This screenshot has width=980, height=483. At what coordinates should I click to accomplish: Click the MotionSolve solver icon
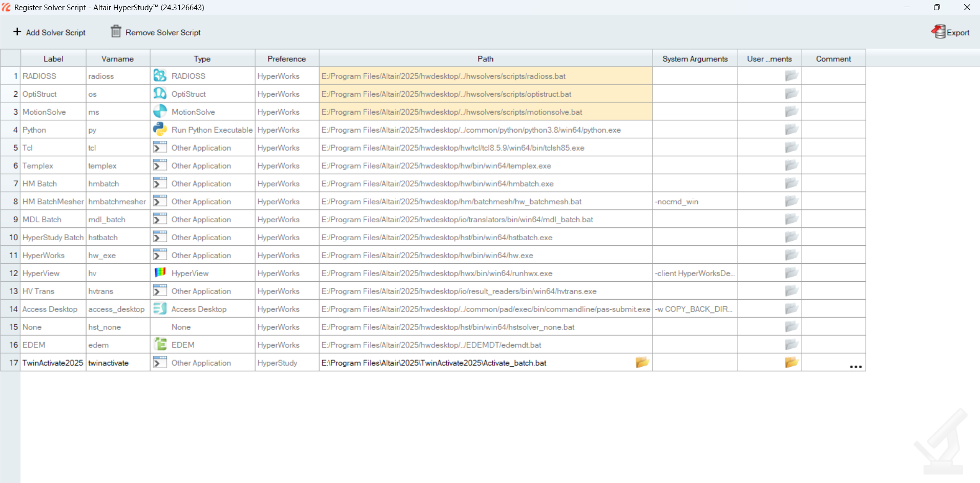159,111
